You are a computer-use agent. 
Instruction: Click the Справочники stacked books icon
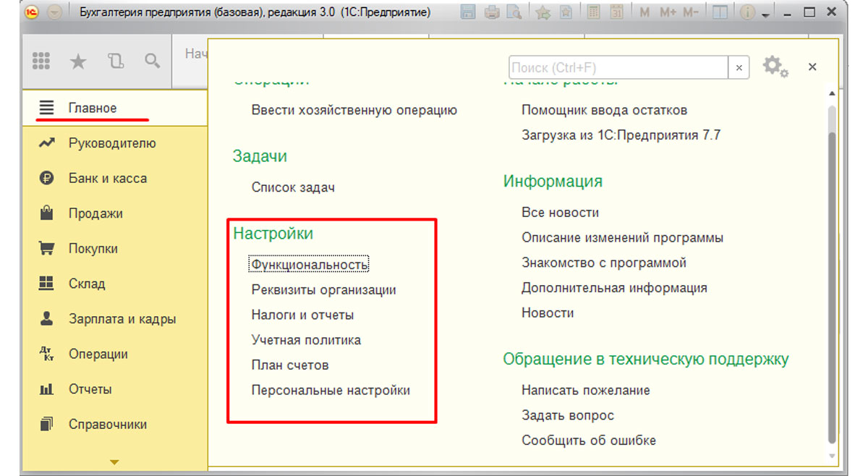tap(46, 424)
